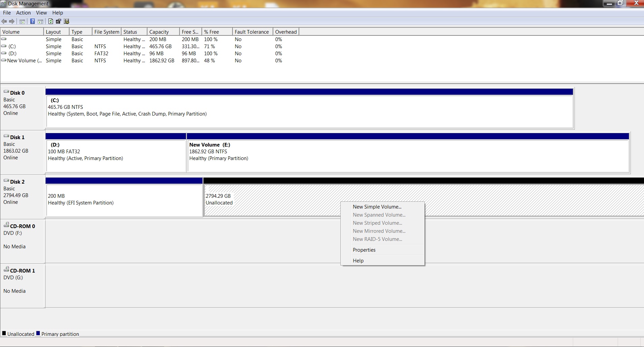Open Help via blue question mark icon
This screenshot has width=644, height=347.
coord(32,22)
